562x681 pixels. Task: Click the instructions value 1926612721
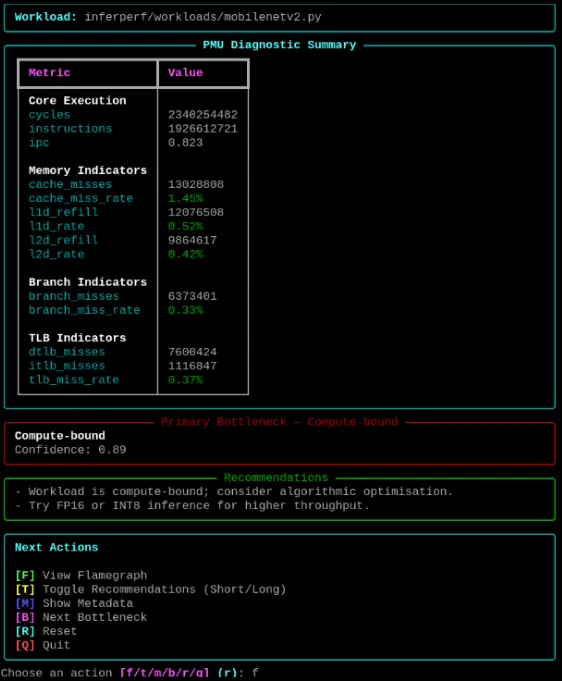pyautogui.click(x=203, y=129)
